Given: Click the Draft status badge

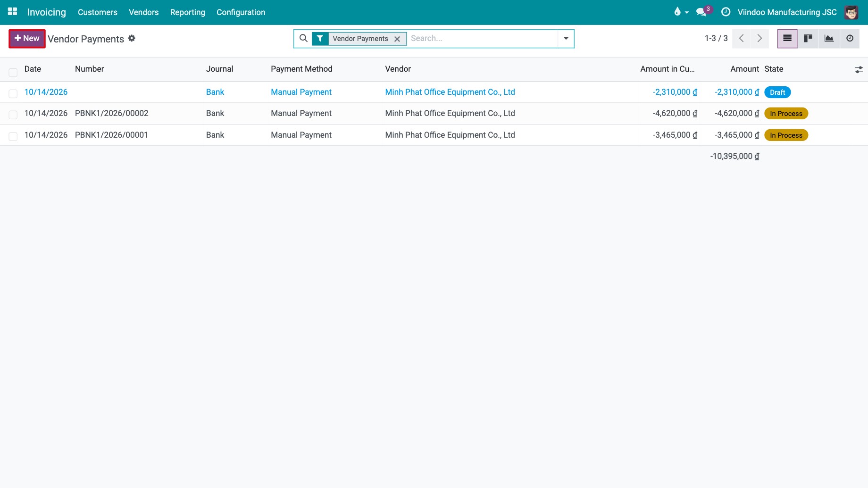Looking at the screenshot, I should pyautogui.click(x=777, y=92).
